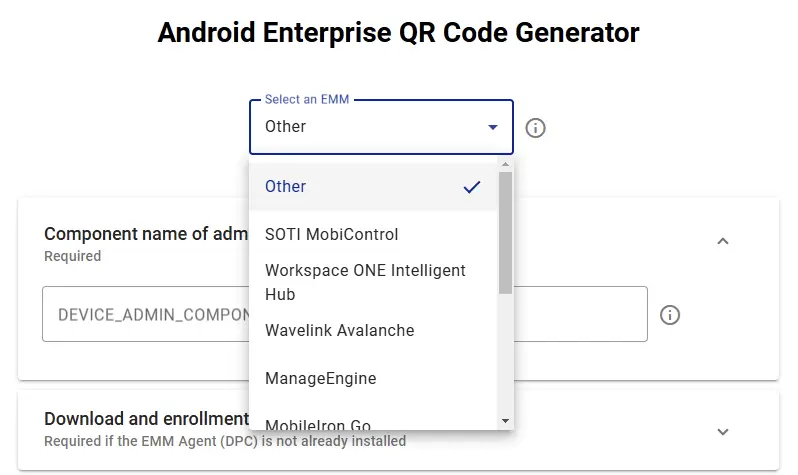798x475 pixels.
Task: Open the Select an EMM dropdown
Action: click(x=381, y=127)
